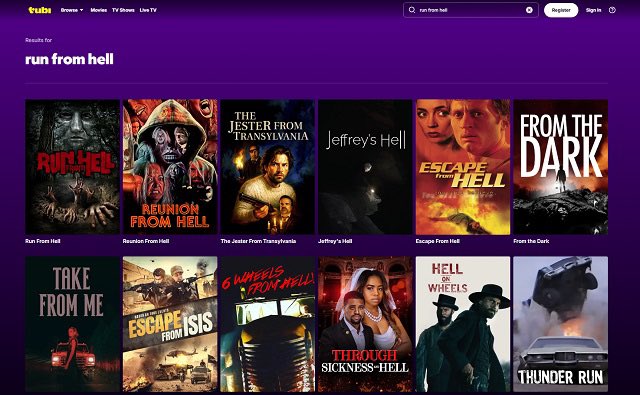Focus the search box with 'run from hell'
Screen dimensions: 640x395
(x=471, y=10)
